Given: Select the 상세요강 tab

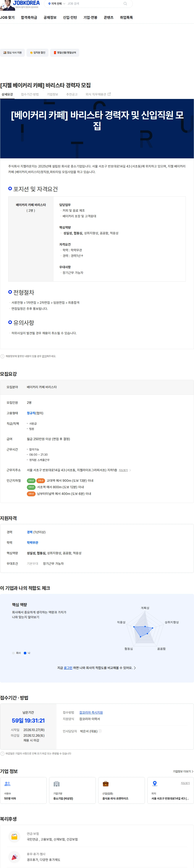Looking at the screenshot, I should click(7, 94).
